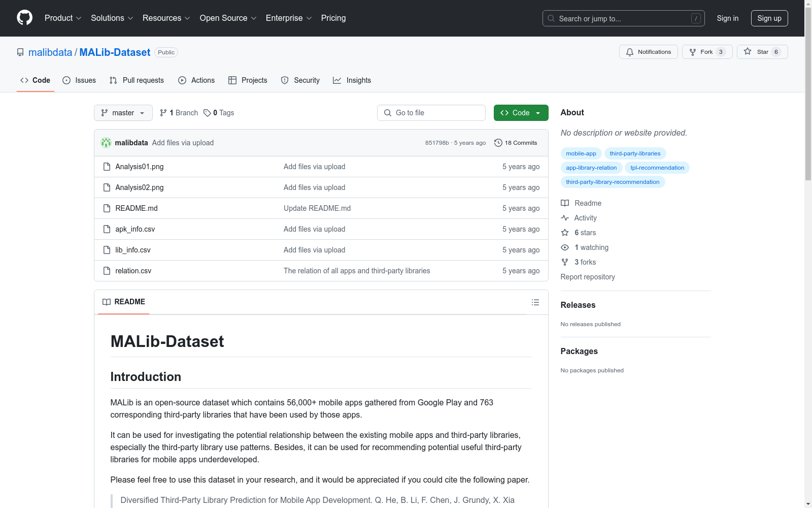Open the green Code dropdown
The width and height of the screenshot is (812, 508).
pyautogui.click(x=521, y=113)
